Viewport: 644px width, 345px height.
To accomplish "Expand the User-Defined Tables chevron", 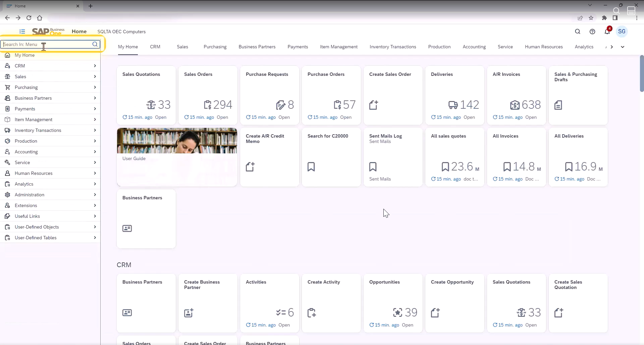I will click(95, 238).
